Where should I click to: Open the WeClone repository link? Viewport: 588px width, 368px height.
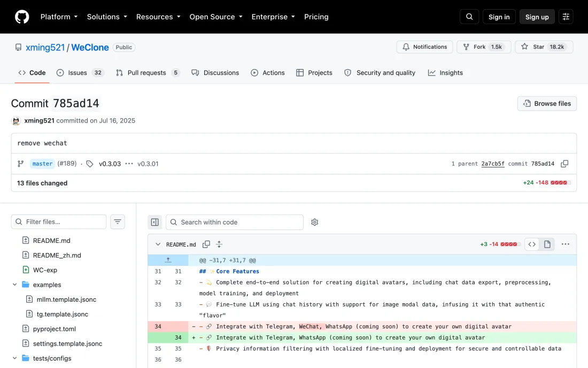tap(90, 47)
